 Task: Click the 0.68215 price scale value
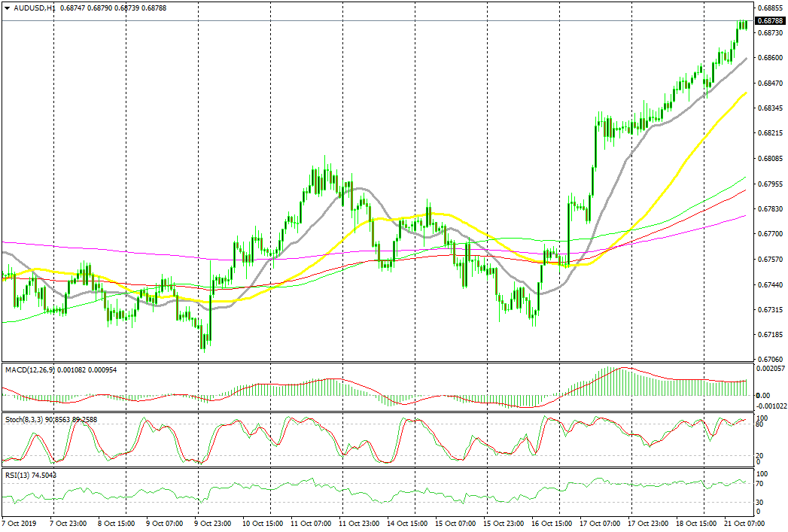click(x=769, y=134)
